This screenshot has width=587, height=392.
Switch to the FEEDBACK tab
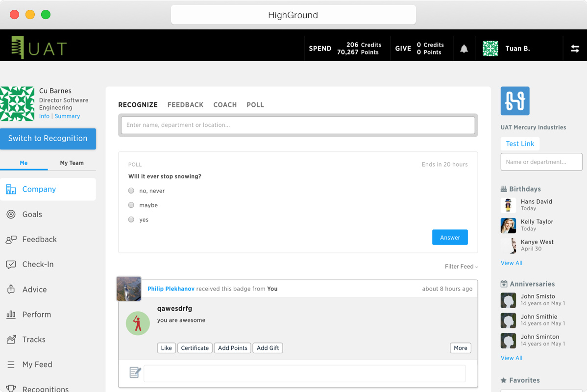click(x=185, y=105)
